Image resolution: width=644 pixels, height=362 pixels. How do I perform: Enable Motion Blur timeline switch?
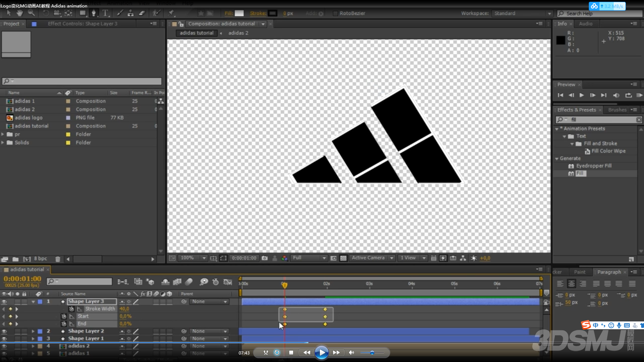pos(189,282)
